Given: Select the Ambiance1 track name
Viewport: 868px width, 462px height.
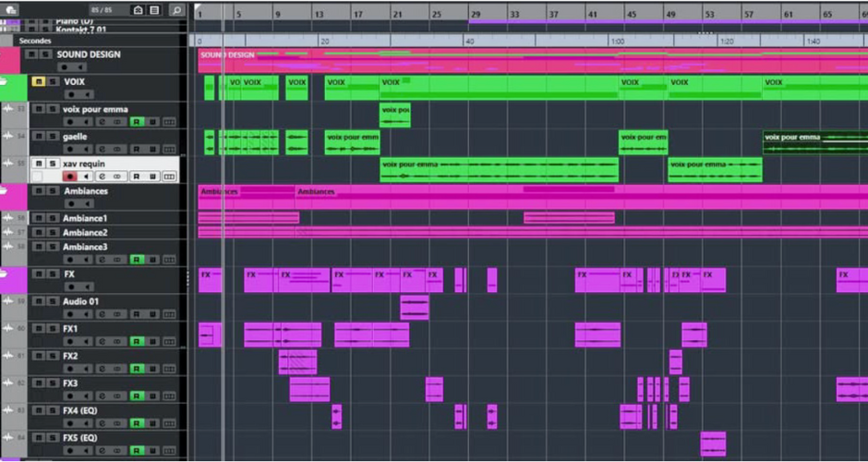Looking at the screenshot, I should coord(85,218).
